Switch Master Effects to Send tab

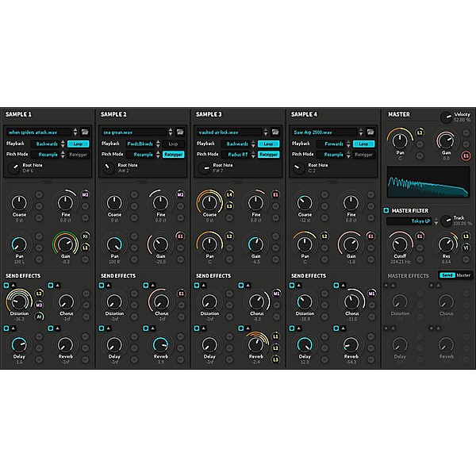pyautogui.click(x=446, y=275)
